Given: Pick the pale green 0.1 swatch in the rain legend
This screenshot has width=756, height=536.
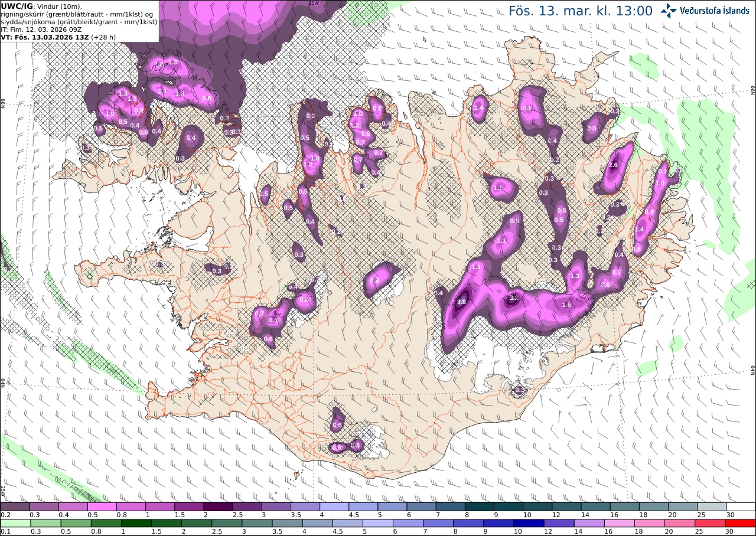Looking at the screenshot, I should (15, 523).
